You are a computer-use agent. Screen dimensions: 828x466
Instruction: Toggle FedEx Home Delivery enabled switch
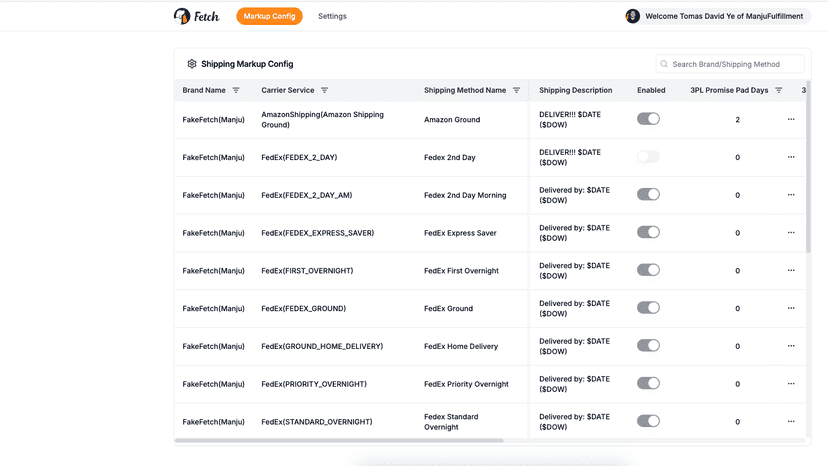point(648,346)
